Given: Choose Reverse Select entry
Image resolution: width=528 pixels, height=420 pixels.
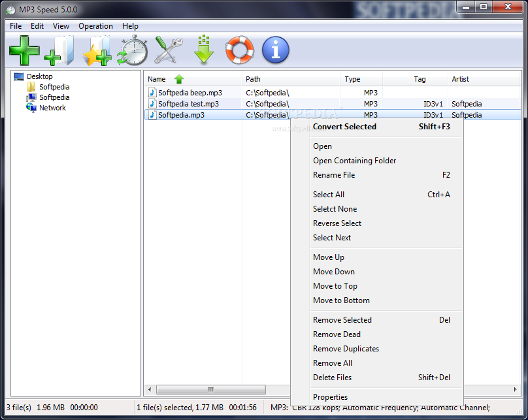Looking at the screenshot, I should tap(377, 223).
